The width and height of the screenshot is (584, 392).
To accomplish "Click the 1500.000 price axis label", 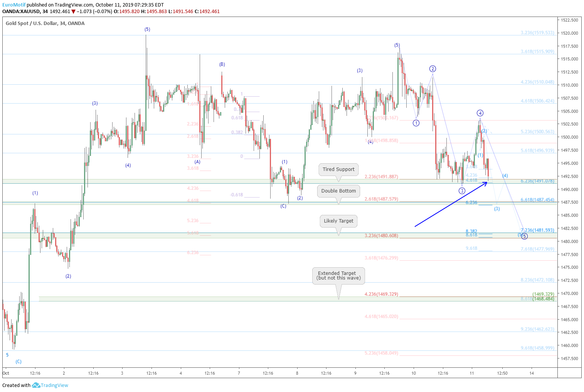I will (569, 137).
